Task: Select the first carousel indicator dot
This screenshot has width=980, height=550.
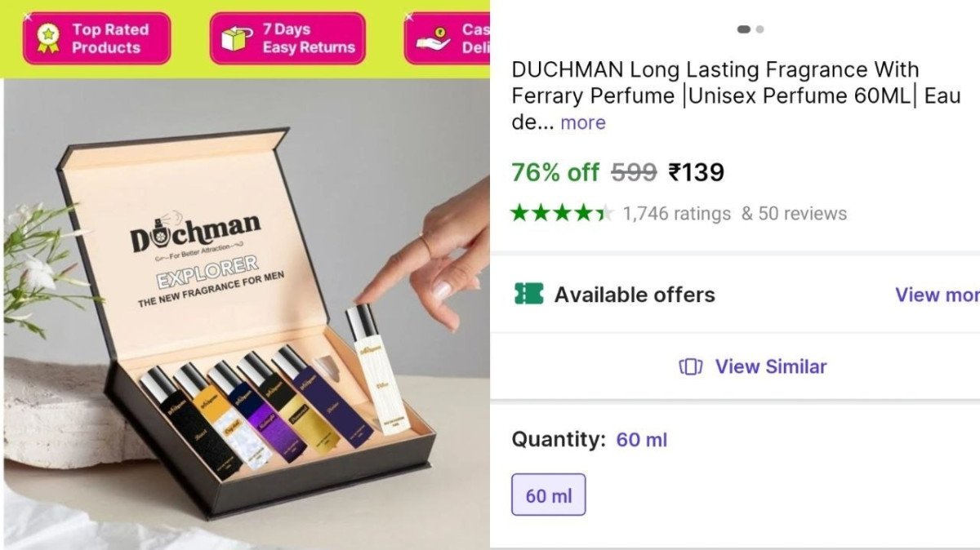Action: (744, 28)
